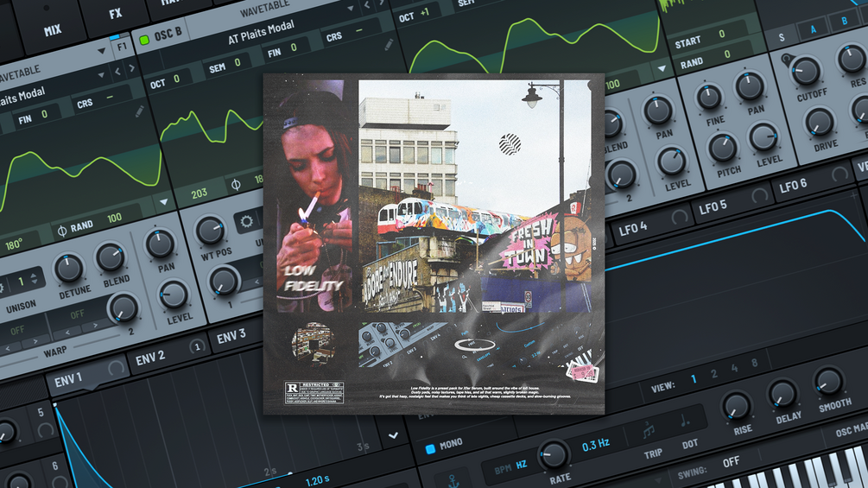
Task: Click the phase icon next to RAND 100
Action: click(62, 230)
